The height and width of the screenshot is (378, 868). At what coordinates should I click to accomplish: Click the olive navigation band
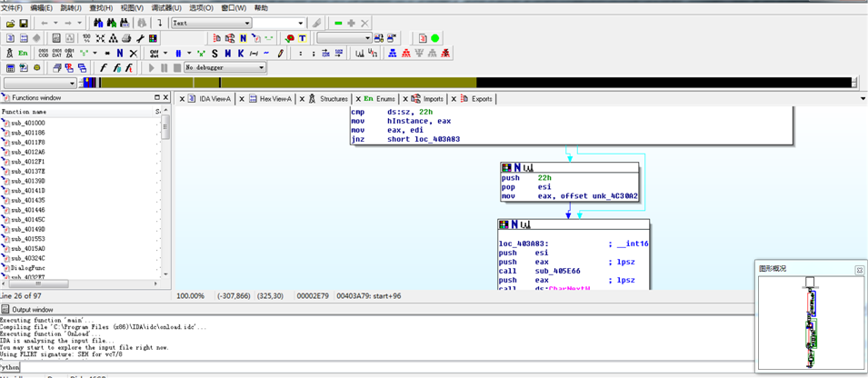288,83
